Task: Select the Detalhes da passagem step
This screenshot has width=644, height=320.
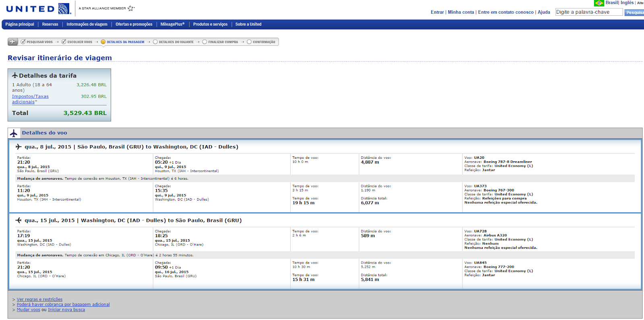Action: click(x=122, y=42)
